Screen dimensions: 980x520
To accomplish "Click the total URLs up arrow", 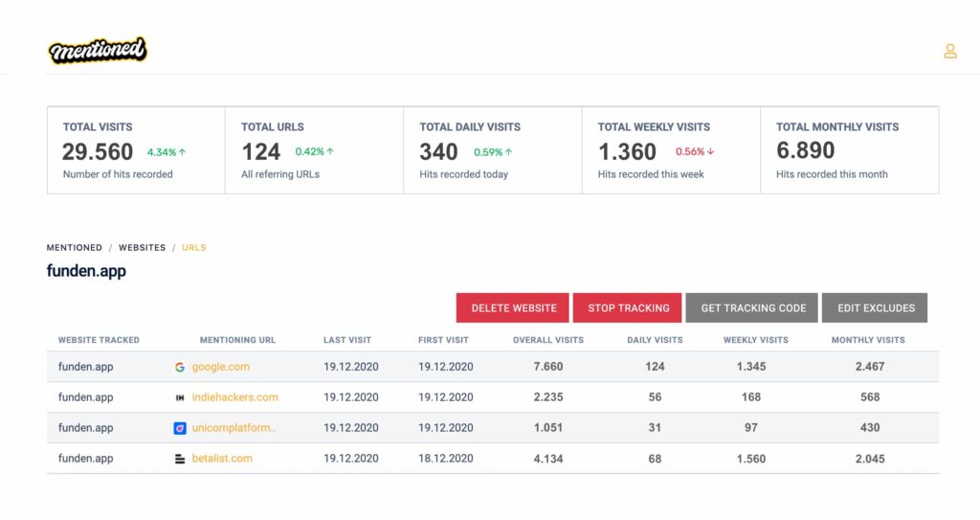I will point(330,151).
